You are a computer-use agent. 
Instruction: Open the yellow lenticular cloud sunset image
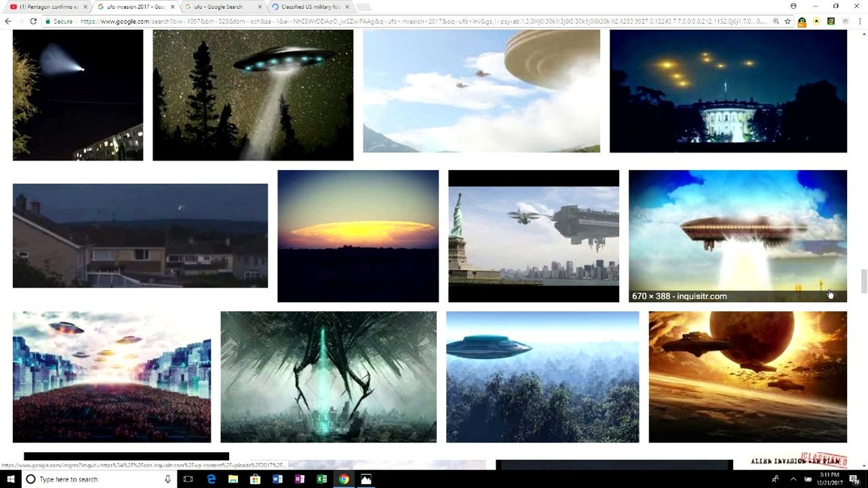pos(358,236)
